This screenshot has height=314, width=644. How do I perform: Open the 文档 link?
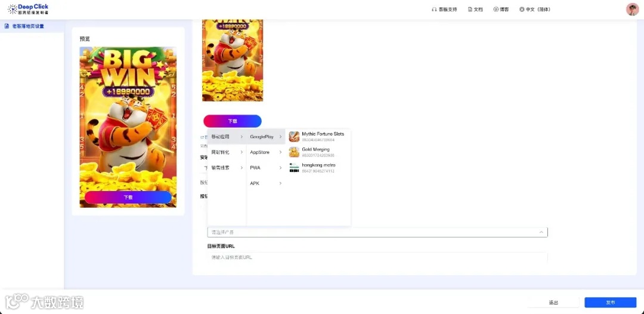coord(476,10)
